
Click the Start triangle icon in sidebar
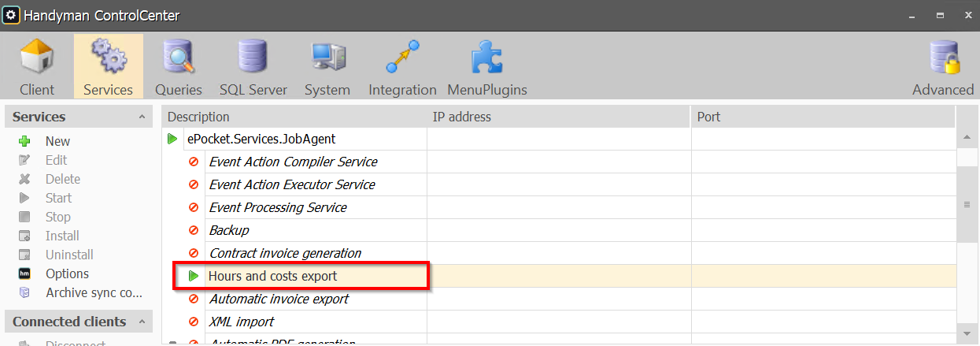pyautogui.click(x=24, y=198)
